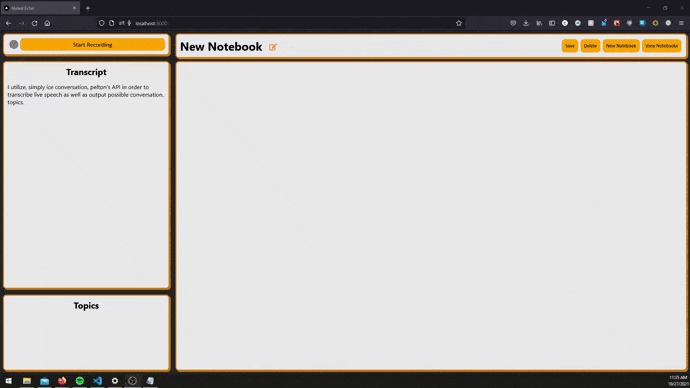Click the page info icon in address bar
Screen dimensions: 690x388
point(112,23)
